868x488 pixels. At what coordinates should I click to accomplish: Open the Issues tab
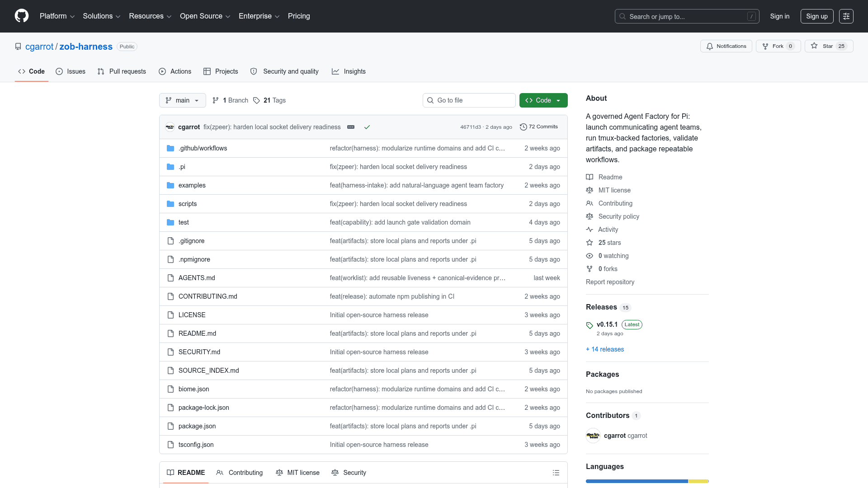click(71, 71)
